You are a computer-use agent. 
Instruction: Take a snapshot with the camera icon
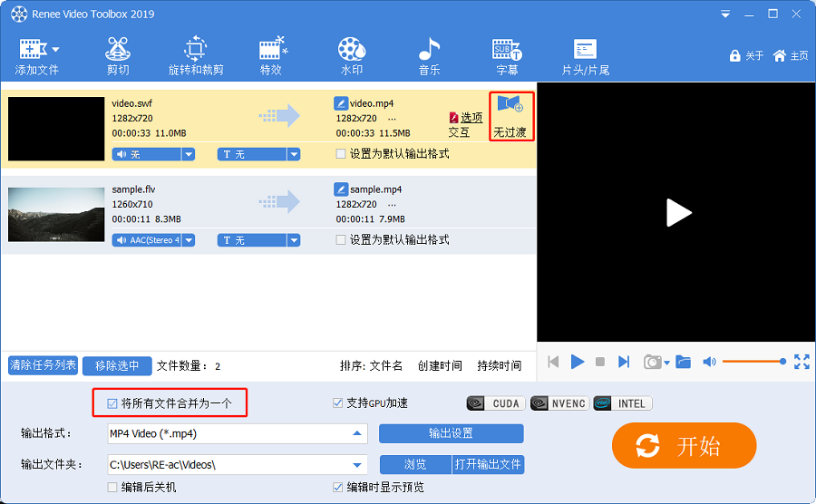click(x=652, y=362)
